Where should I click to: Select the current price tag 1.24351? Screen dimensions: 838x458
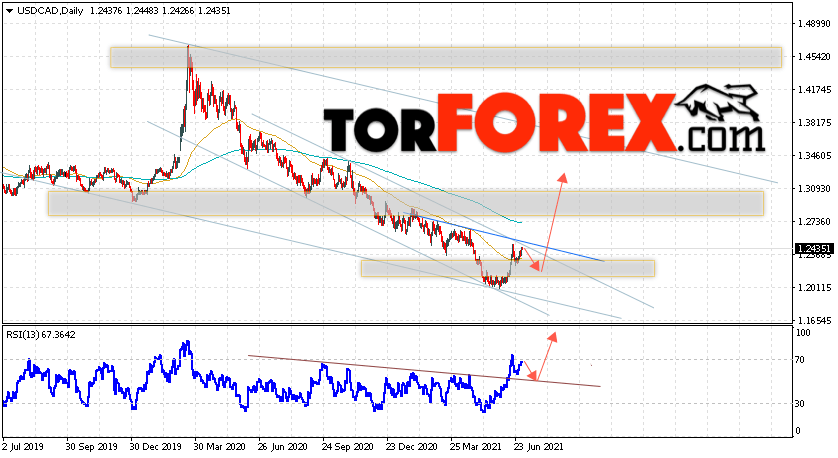point(813,249)
